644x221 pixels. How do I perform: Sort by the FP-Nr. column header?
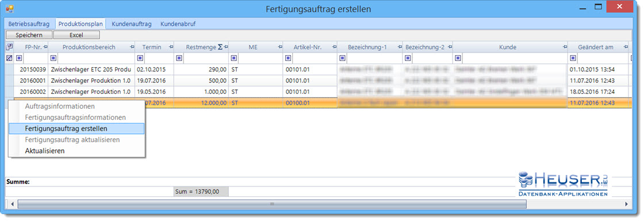[30, 47]
